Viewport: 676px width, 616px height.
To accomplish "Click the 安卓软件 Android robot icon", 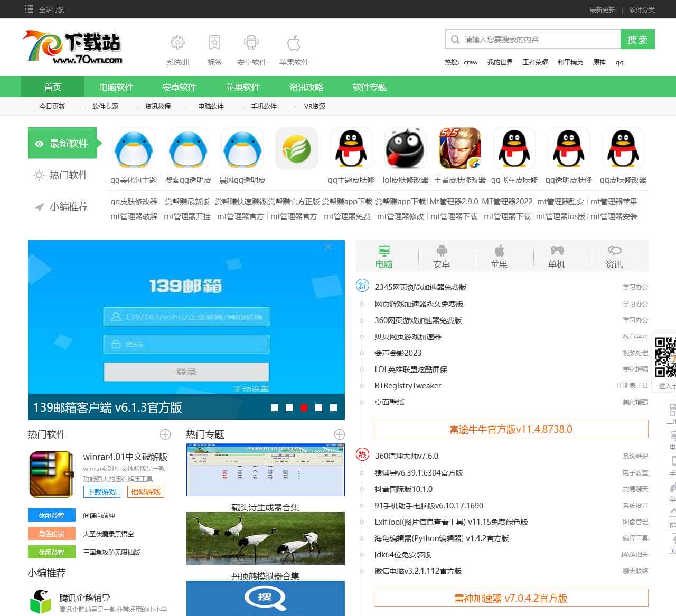I will (x=251, y=43).
